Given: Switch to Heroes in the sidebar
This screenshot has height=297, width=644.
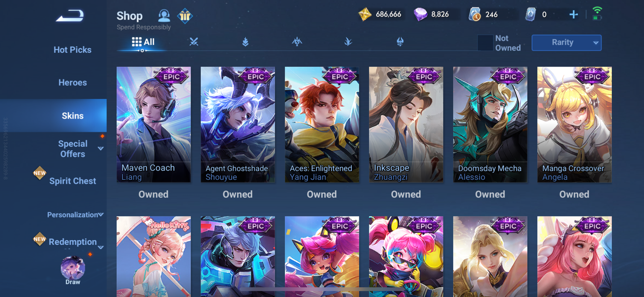Looking at the screenshot, I should tap(72, 83).
